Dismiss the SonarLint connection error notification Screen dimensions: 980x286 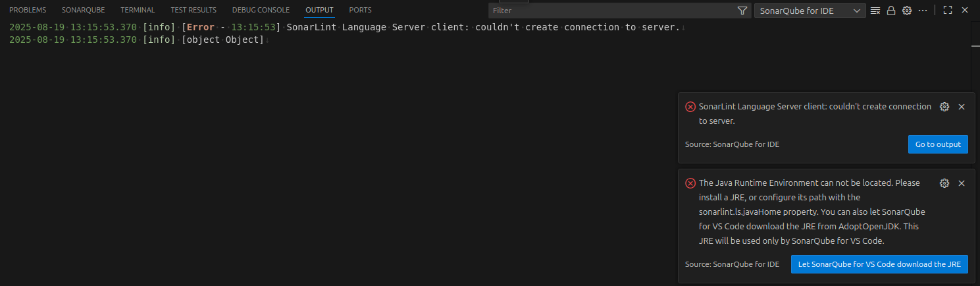[x=962, y=107]
